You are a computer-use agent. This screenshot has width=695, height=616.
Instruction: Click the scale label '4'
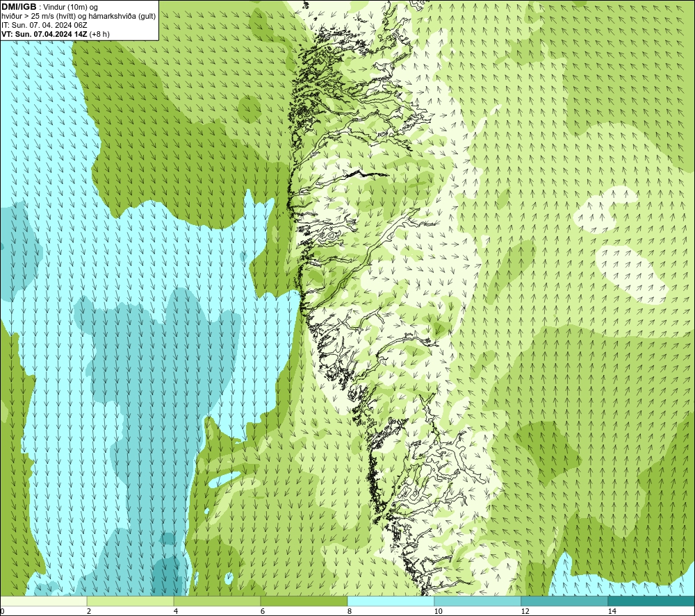pos(176,612)
